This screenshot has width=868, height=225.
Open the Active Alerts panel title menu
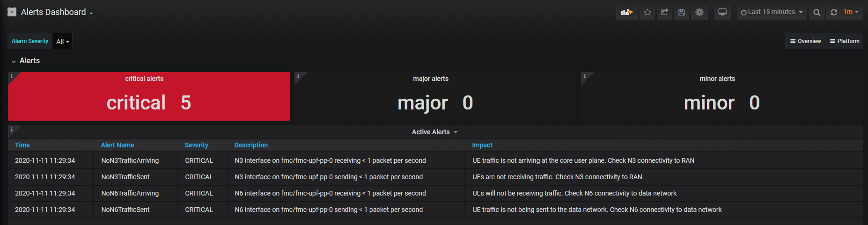coord(434,132)
